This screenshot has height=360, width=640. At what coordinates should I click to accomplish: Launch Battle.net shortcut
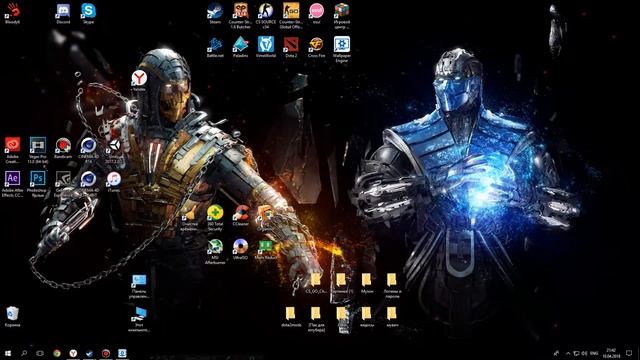[x=215, y=47]
